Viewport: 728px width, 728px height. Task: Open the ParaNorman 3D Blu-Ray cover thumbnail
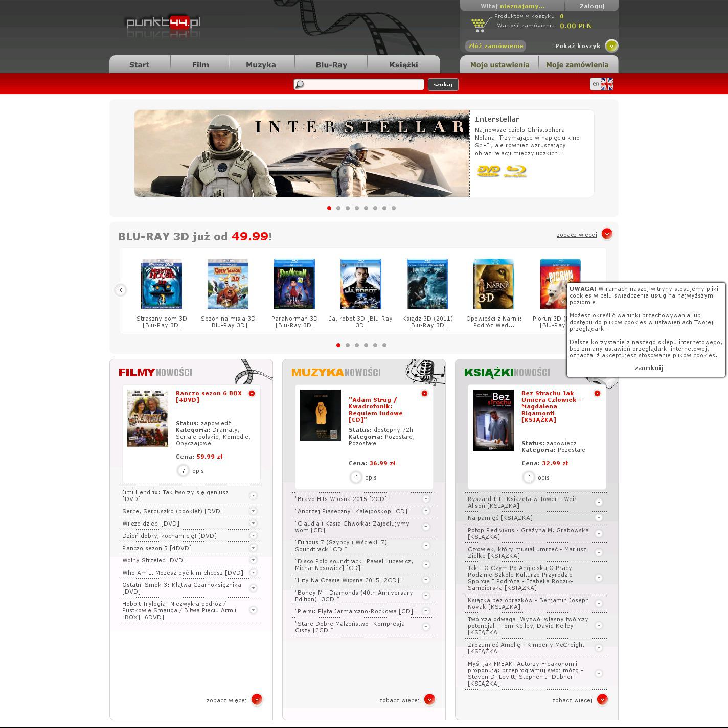pyautogui.click(x=294, y=284)
